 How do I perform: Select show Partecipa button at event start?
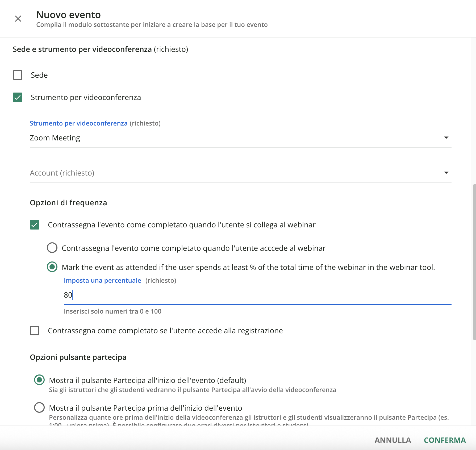[39, 380]
